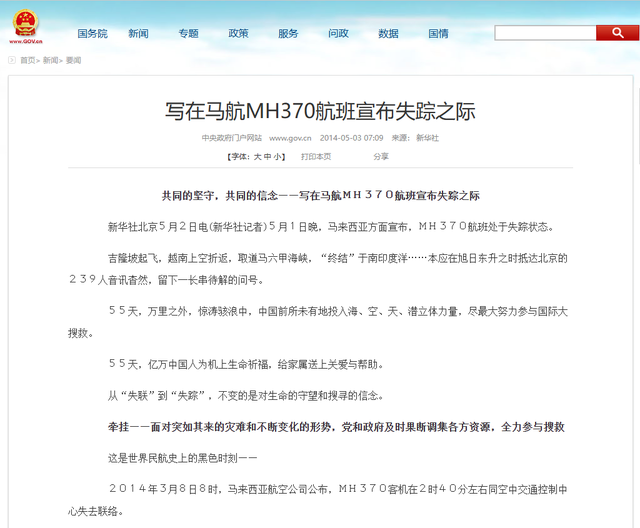Set font size to 中
The width and height of the screenshot is (640, 528).
click(x=267, y=157)
